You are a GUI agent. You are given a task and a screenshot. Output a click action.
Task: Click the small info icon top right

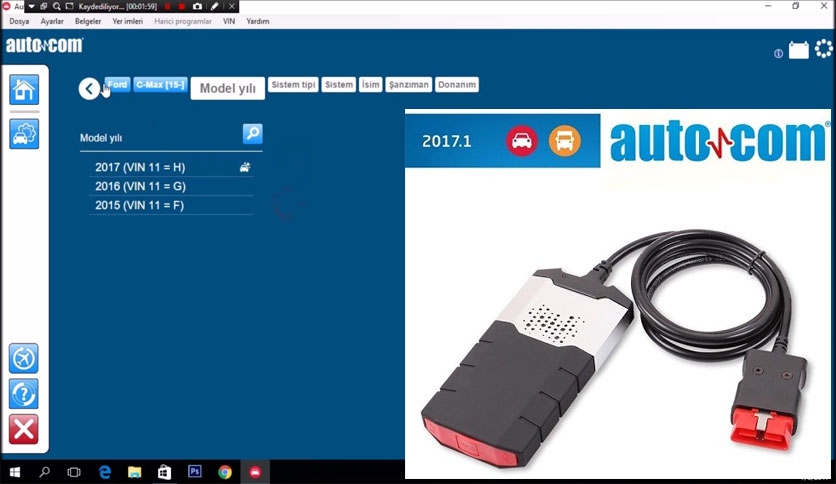point(778,53)
